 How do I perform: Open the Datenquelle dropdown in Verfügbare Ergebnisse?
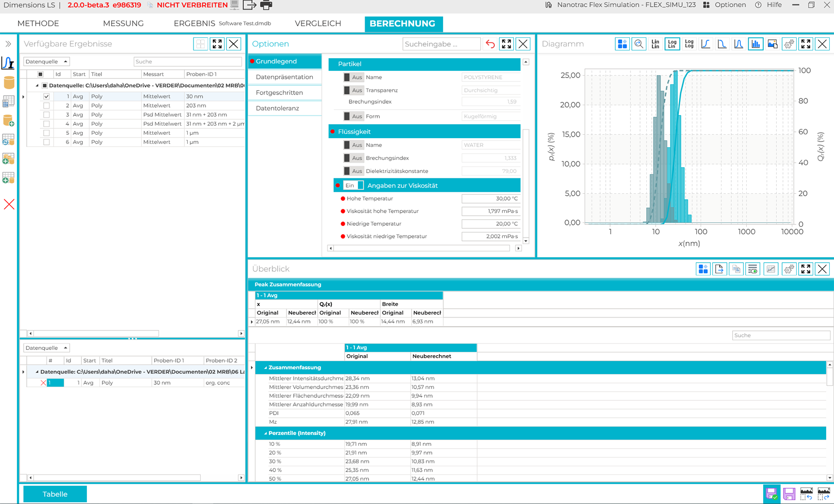(x=47, y=62)
